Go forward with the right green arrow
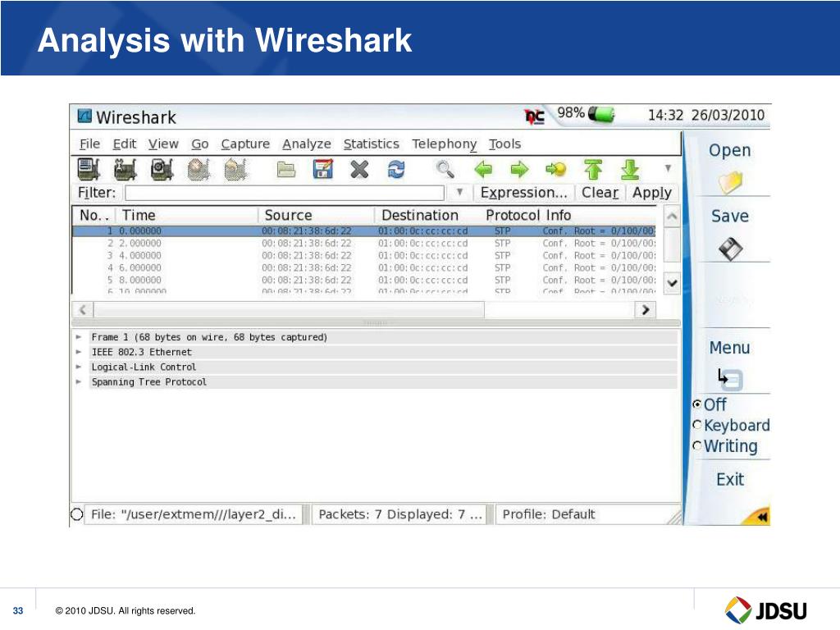This screenshot has height=630, width=840. 519,170
